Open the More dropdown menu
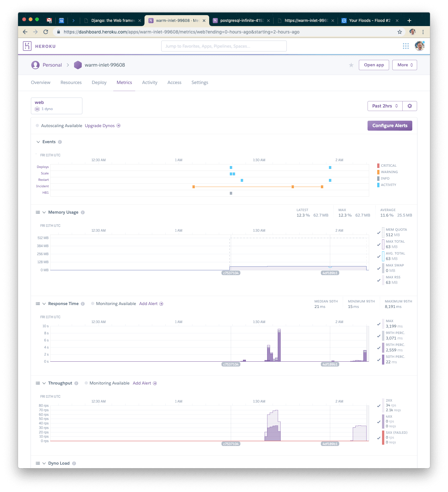Screen dimensions: 448x492 pyautogui.click(x=405, y=65)
